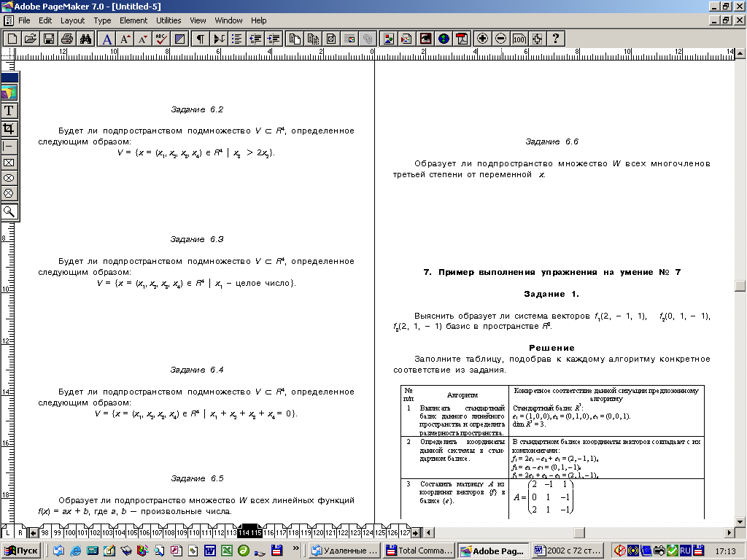Click the horizontal scrollbar thumb
Screen dimensions: 747x560
pyautogui.click(x=579, y=532)
